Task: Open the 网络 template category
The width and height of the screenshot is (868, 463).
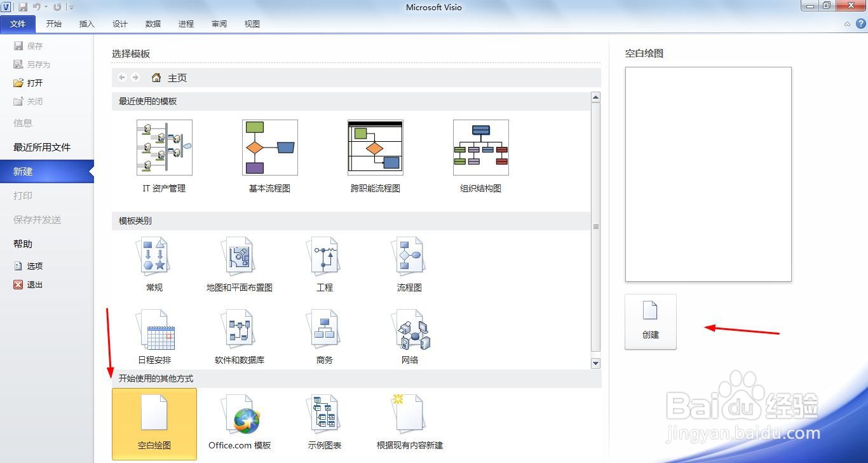Action: click(x=410, y=337)
